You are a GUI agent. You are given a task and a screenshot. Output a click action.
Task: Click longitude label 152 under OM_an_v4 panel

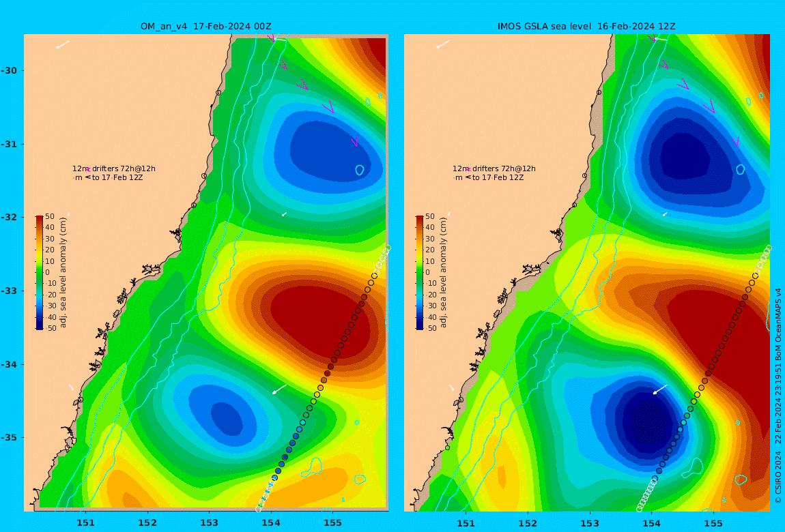[147, 523]
